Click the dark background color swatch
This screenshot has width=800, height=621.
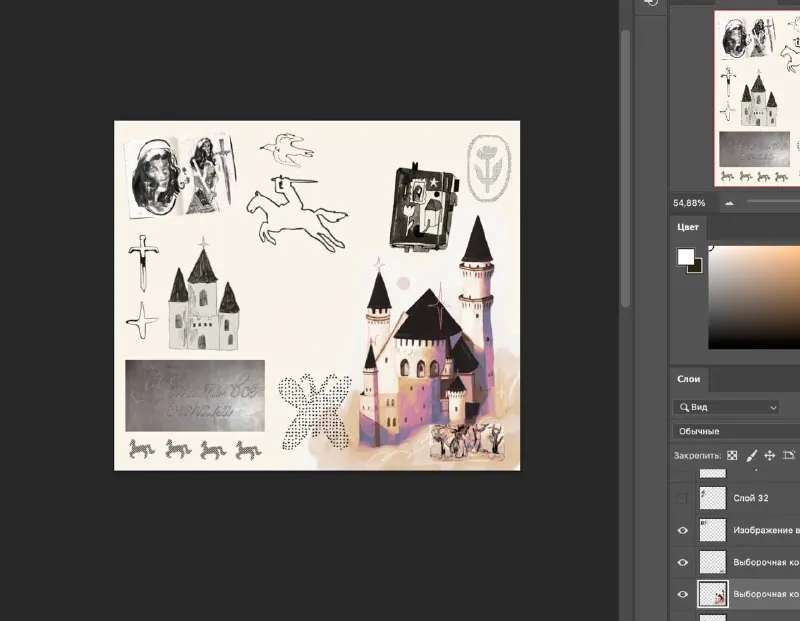click(x=697, y=267)
